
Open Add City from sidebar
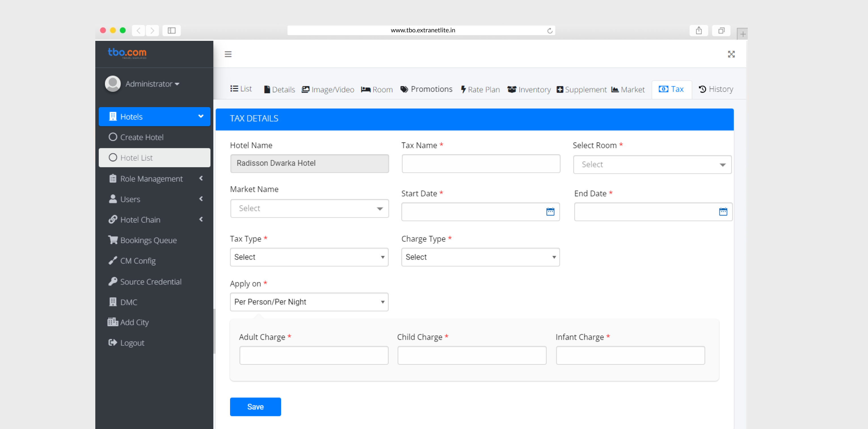point(154,322)
